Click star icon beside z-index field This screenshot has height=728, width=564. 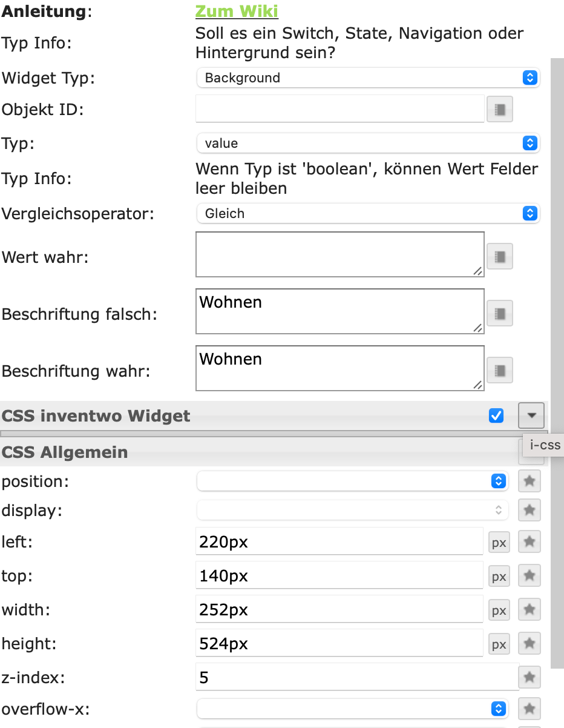pos(530,677)
